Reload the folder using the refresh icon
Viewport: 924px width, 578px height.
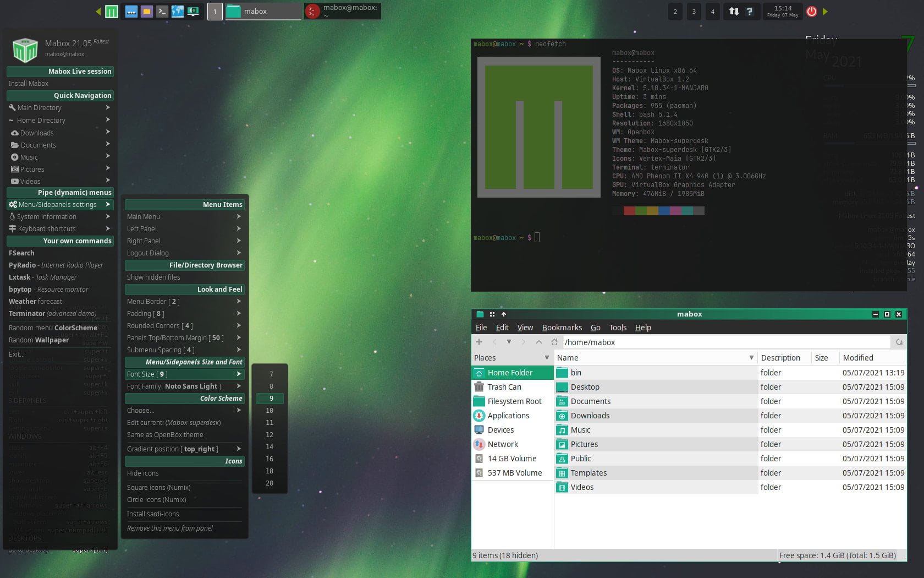point(899,342)
